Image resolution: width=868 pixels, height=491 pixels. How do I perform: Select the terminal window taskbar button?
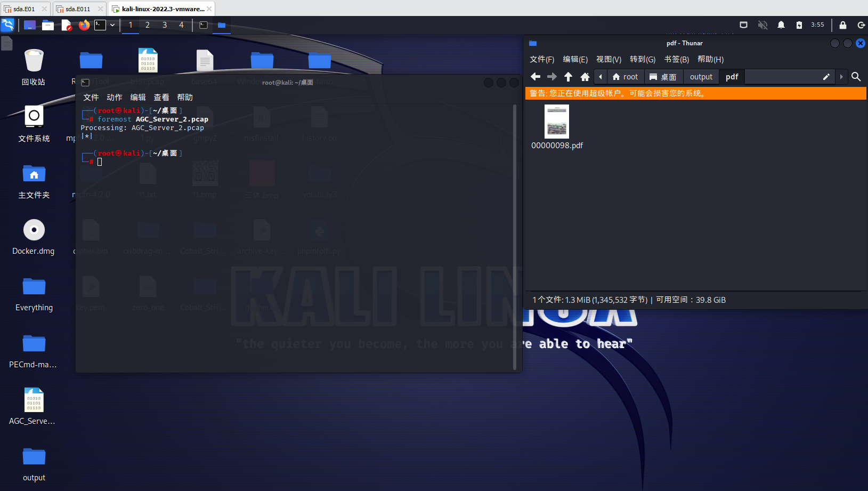coord(204,25)
